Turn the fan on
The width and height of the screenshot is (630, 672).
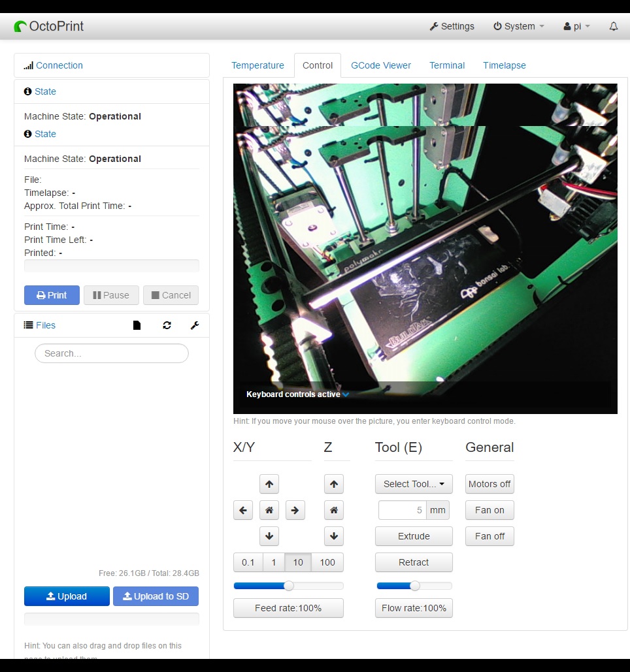tap(489, 510)
